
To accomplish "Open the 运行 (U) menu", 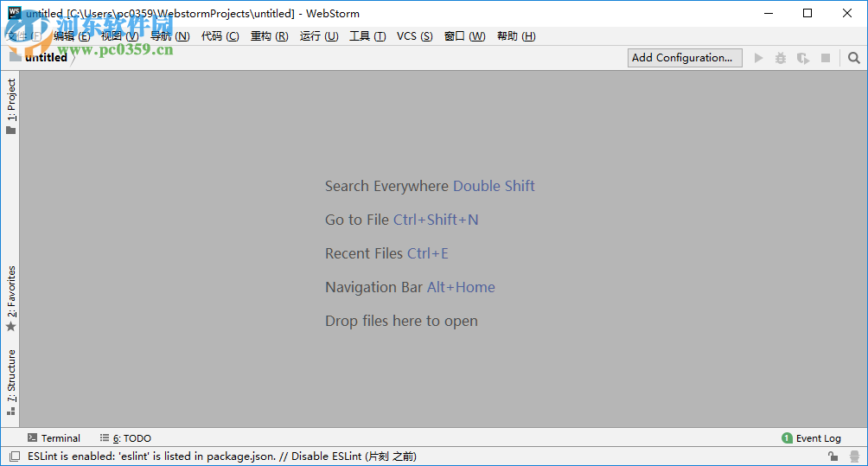I will [x=319, y=36].
